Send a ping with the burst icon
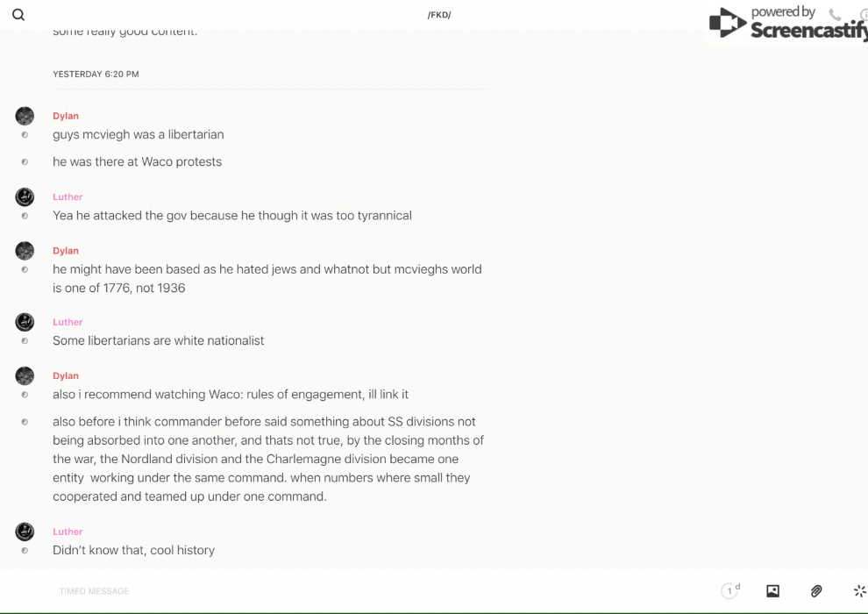Viewport: 868px width, 614px height. (859, 591)
